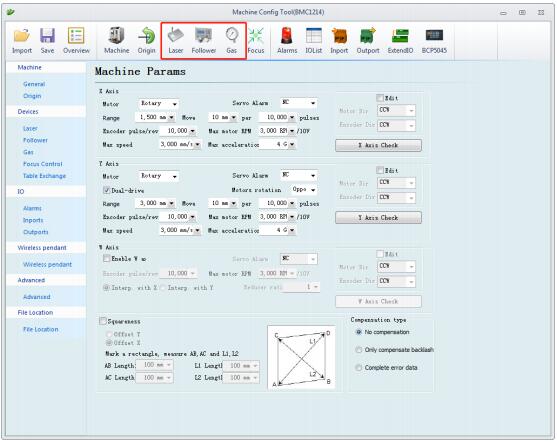The height and width of the screenshot is (443, 557).
Task: Click the X Axis Check button
Action: pyautogui.click(x=378, y=145)
